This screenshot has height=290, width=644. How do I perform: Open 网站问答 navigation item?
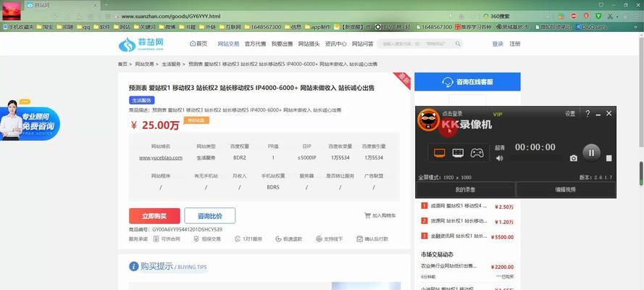(363, 44)
